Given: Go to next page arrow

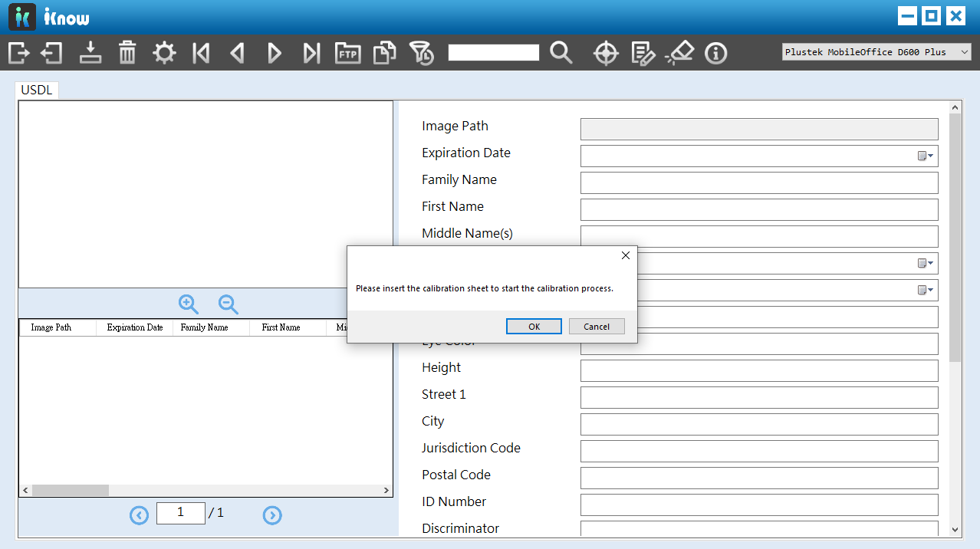Looking at the screenshot, I should pos(272,515).
